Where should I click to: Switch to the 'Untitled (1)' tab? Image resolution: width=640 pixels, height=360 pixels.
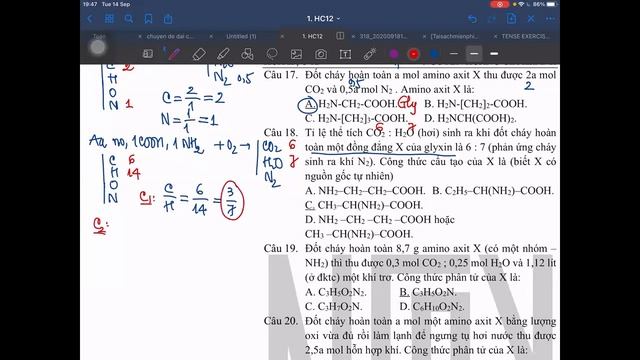(241, 36)
